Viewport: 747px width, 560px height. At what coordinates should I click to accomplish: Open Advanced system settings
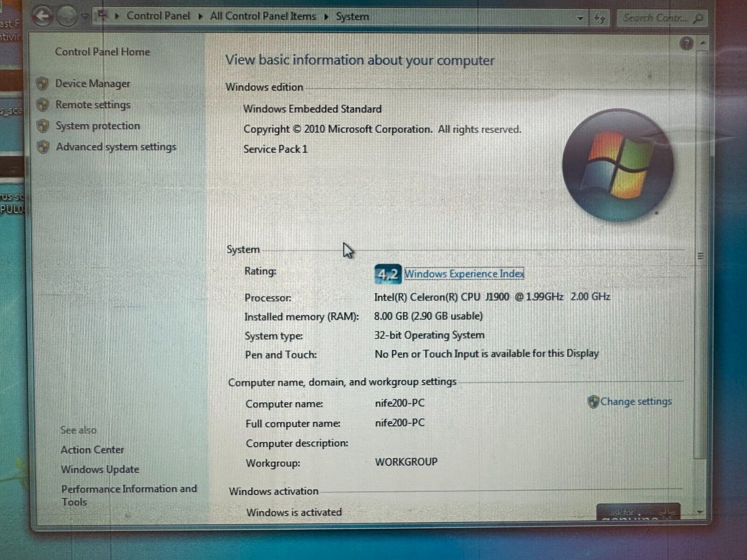(116, 147)
